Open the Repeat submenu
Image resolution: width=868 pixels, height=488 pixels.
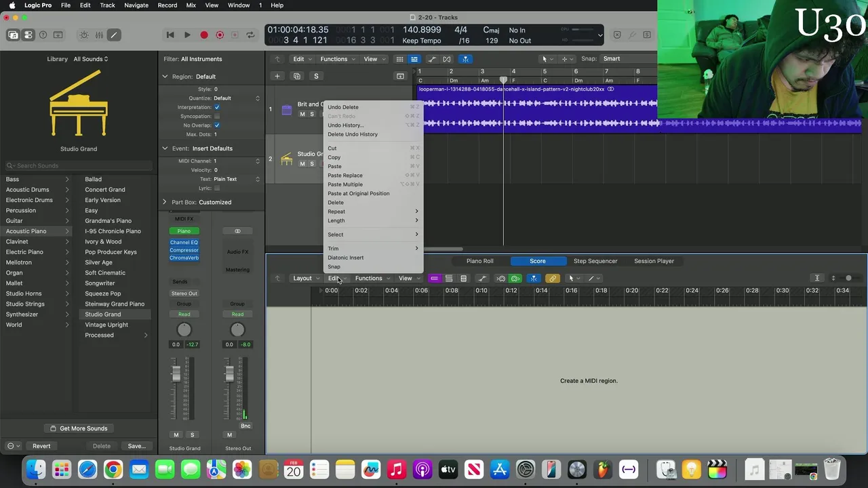click(x=374, y=211)
